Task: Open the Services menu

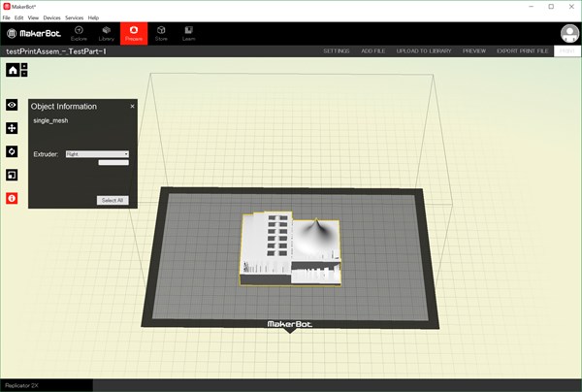Action: click(x=75, y=17)
